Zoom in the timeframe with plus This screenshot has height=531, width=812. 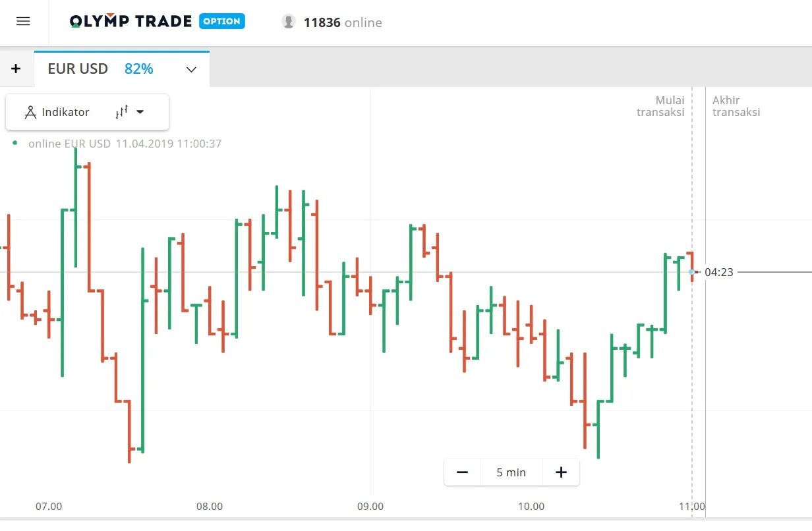point(561,472)
